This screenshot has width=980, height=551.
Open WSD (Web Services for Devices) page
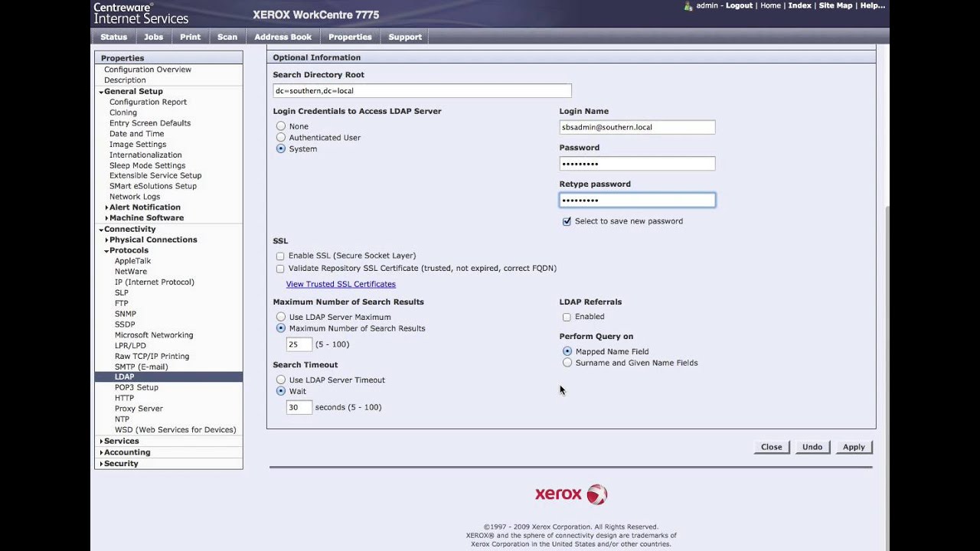175,430
